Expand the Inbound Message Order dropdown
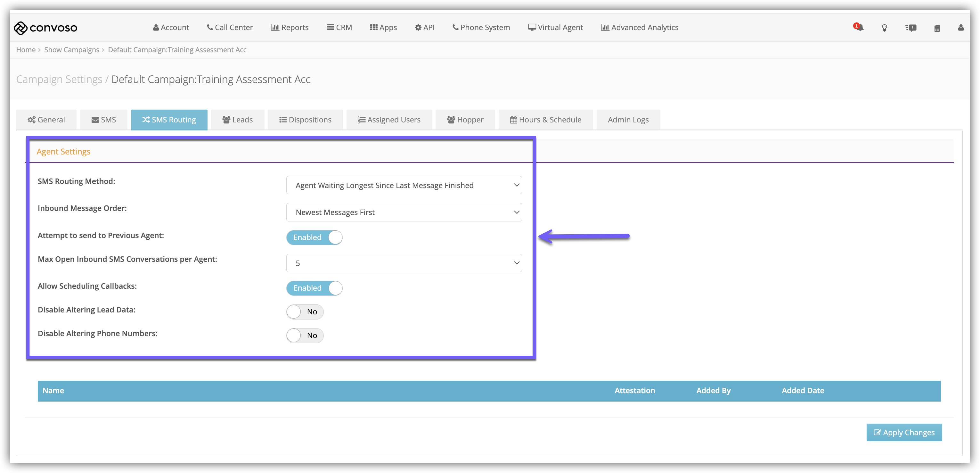The width and height of the screenshot is (980, 473). pyautogui.click(x=404, y=212)
